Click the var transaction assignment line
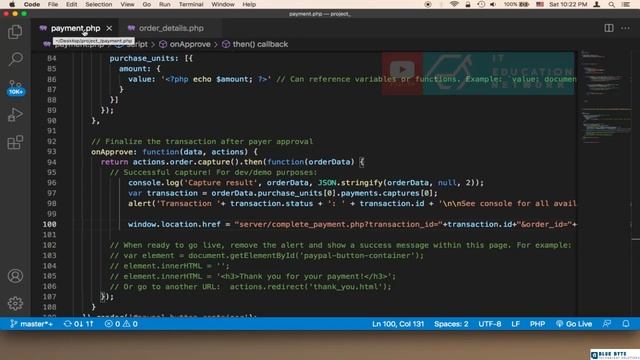The width and height of the screenshot is (640, 360). click(x=282, y=193)
